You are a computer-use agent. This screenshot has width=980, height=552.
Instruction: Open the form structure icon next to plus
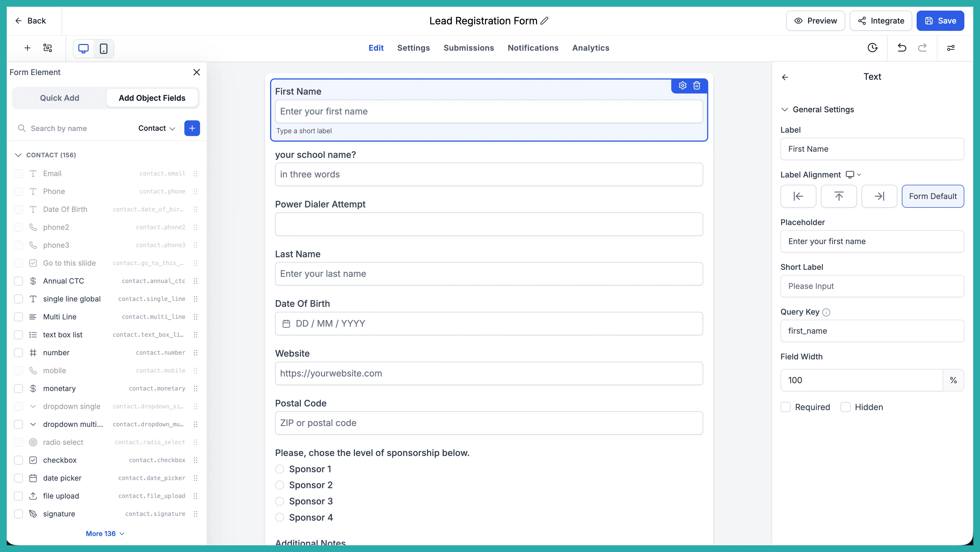click(x=48, y=48)
